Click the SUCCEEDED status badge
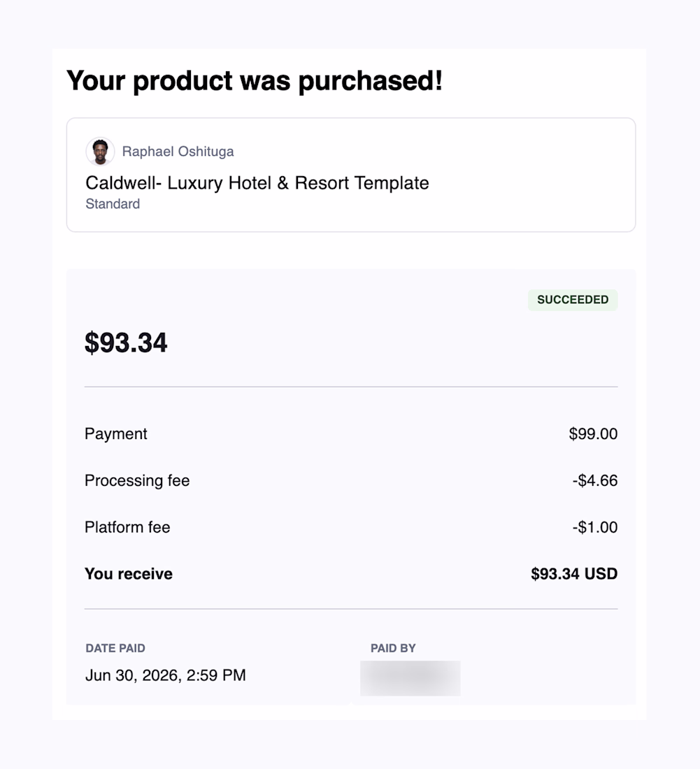This screenshot has width=700, height=769. pos(573,300)
